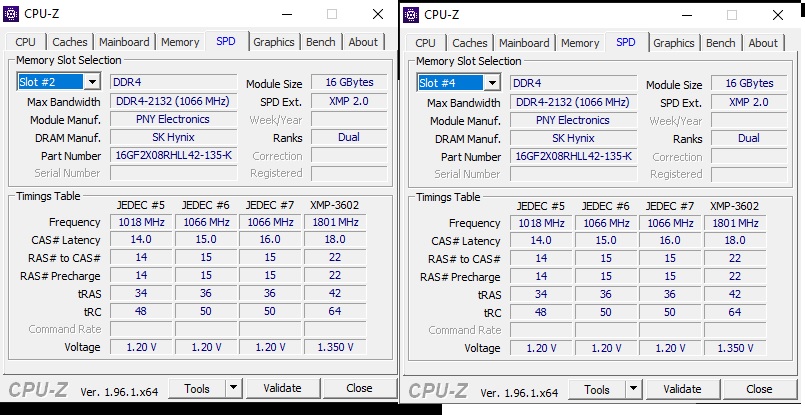Screen dimensions: 805x415
Task: Open About tab in right CPU-Z window
Action: click(x=763, y=43)
